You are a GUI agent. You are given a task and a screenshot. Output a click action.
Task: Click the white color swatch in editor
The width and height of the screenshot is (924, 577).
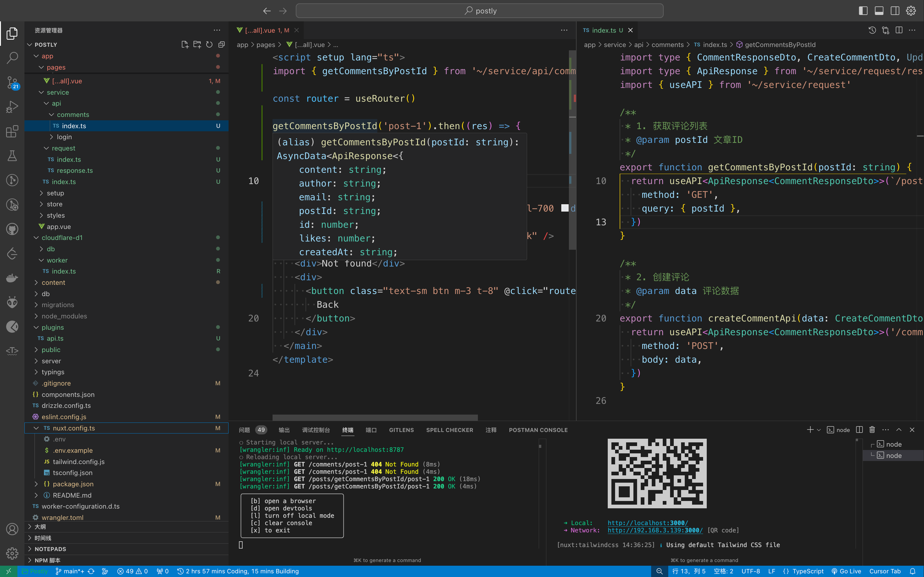(x=565, y=208)
